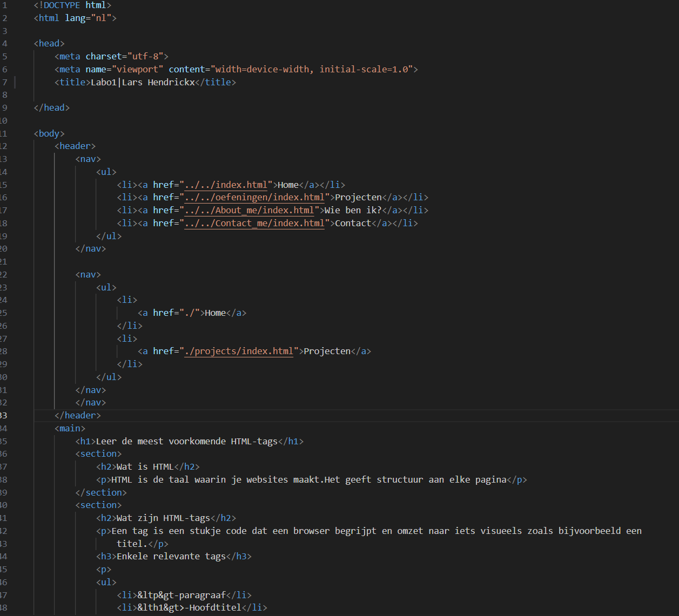
Task: Click the h1 text 'Leer de meest voorkomende HTML-tags'
Action: [x=187, y=442]
